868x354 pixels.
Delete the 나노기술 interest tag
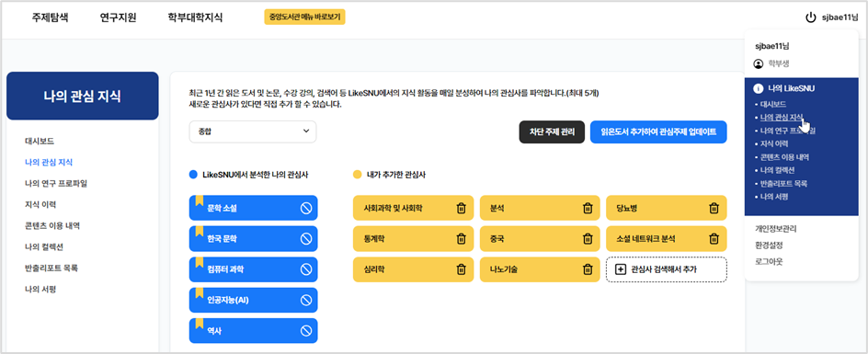pos(588,269)
